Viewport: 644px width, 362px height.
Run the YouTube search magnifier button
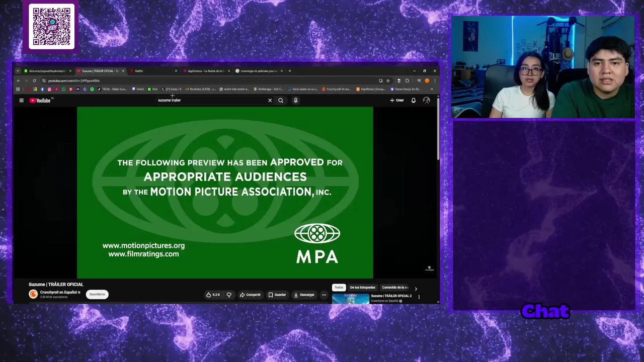pos(281,101)
